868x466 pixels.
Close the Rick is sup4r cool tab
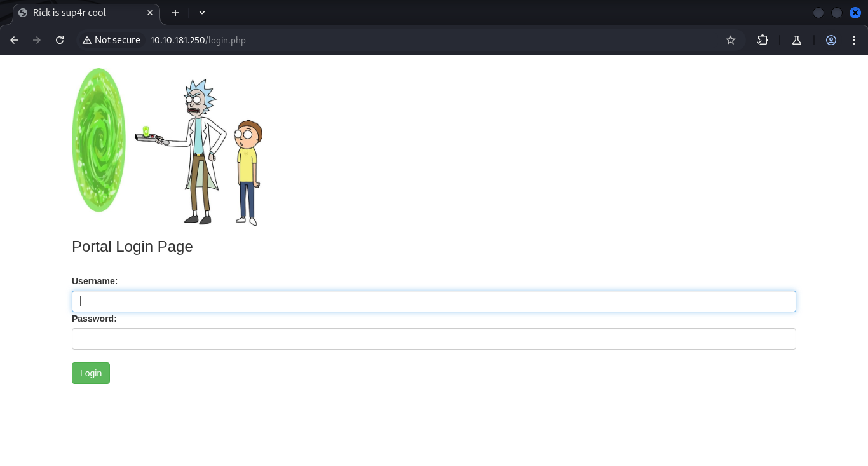[150, 13]
